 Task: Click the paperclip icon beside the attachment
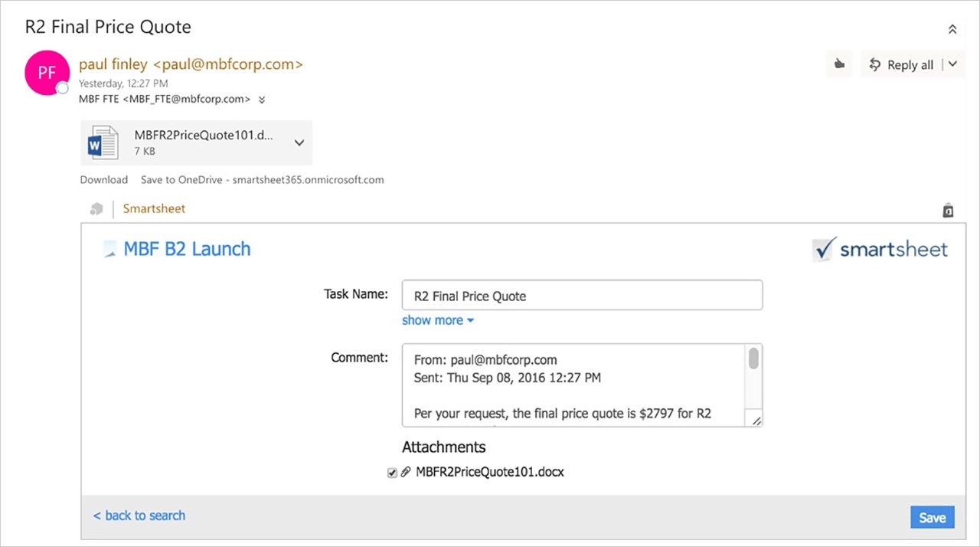406,473
